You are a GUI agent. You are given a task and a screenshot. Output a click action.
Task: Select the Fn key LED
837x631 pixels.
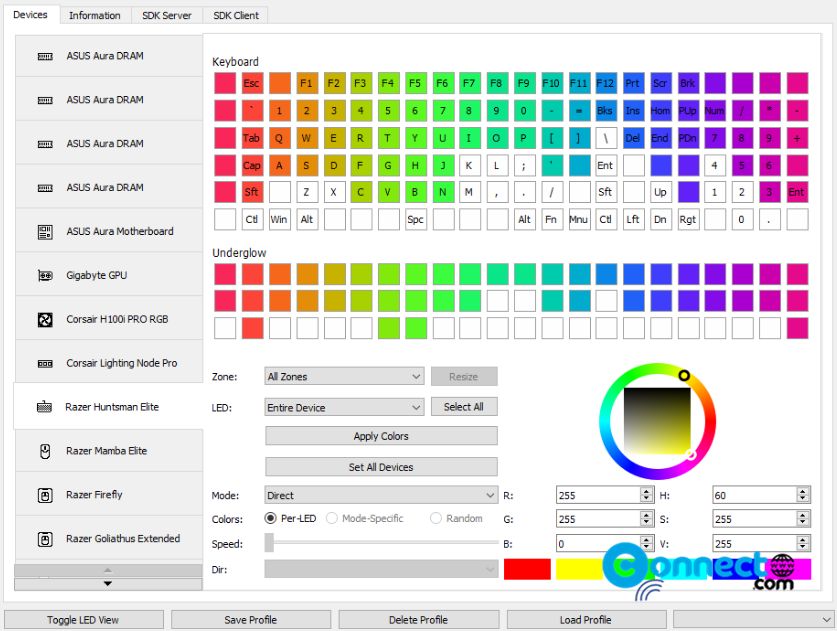[551, 219]
